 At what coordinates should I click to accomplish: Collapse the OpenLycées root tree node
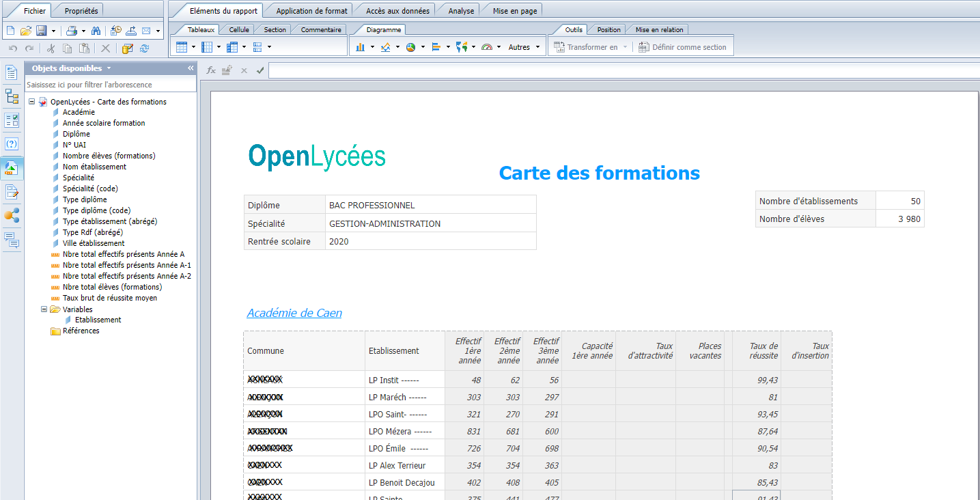(x=32, y=102)
